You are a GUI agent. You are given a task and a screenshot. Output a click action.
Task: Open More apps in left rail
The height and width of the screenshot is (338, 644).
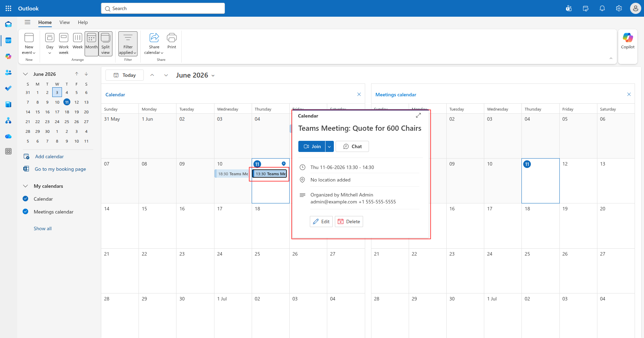click(x=8, y=151)
